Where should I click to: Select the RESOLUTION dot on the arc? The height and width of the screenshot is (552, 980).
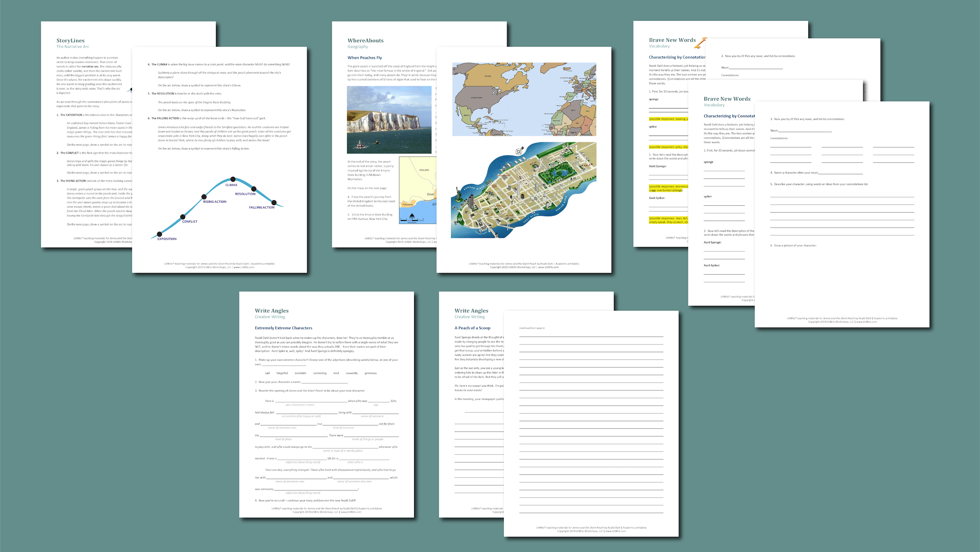254,189
